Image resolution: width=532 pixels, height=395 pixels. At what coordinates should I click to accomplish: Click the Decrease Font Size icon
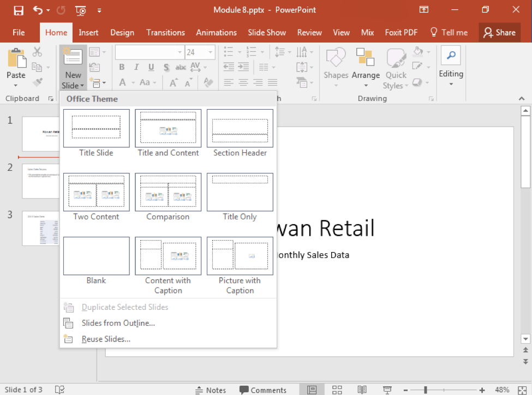tap(188, 82)
